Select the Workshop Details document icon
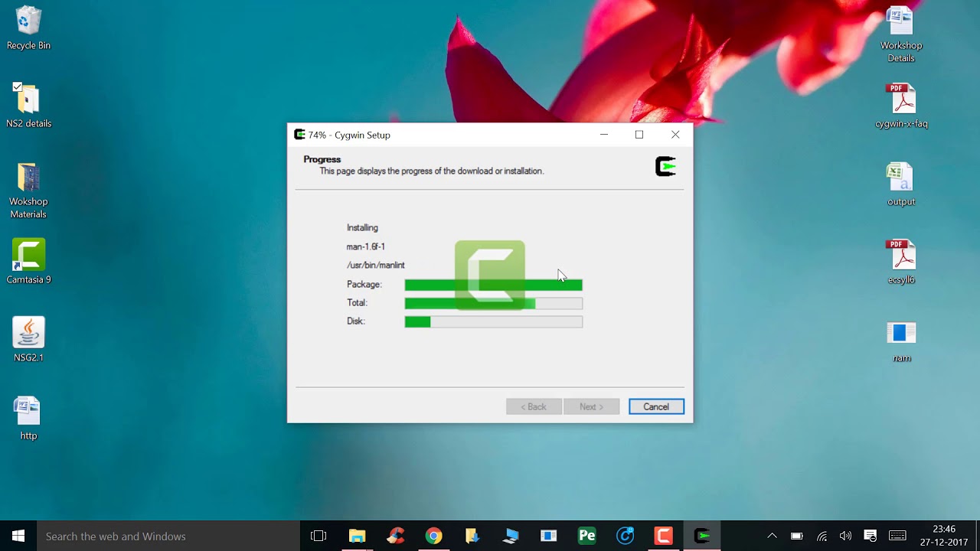 pyautogui.click(x=901, y=34)
